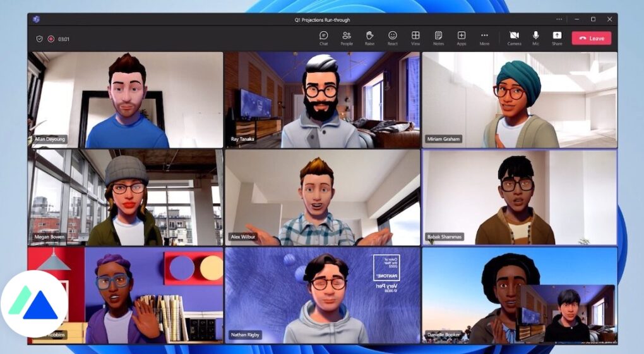Open the Chat panel
Screen dimensions: 644x354
point(324,38)
